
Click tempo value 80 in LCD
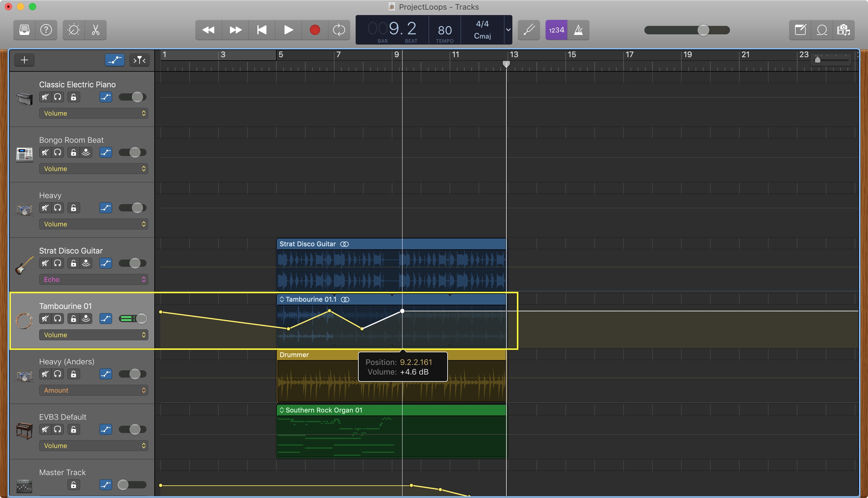click(445, 30)
